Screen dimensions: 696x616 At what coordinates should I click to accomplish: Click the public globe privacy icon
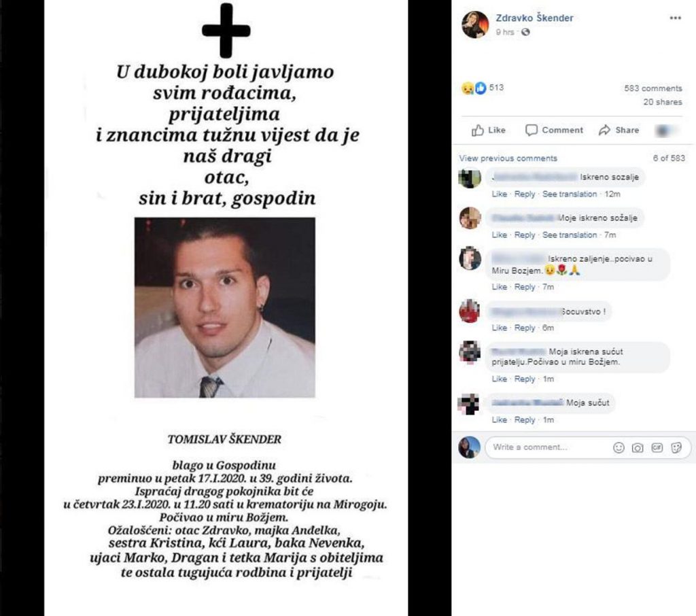click(525, 32)
